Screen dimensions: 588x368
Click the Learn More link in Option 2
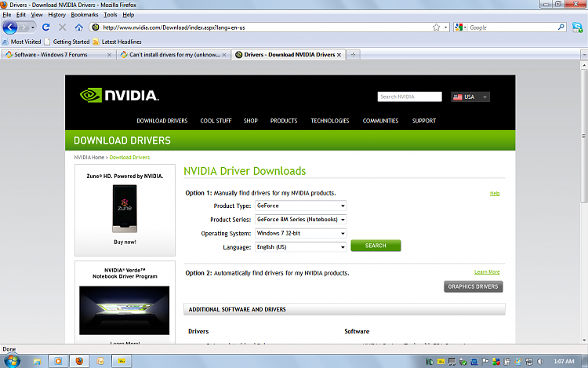(x=487, y=272)
